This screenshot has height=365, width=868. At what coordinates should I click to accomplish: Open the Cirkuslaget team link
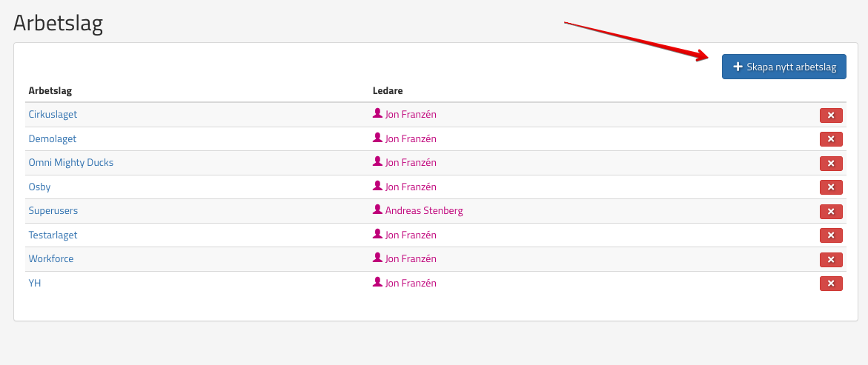[53, 115]
